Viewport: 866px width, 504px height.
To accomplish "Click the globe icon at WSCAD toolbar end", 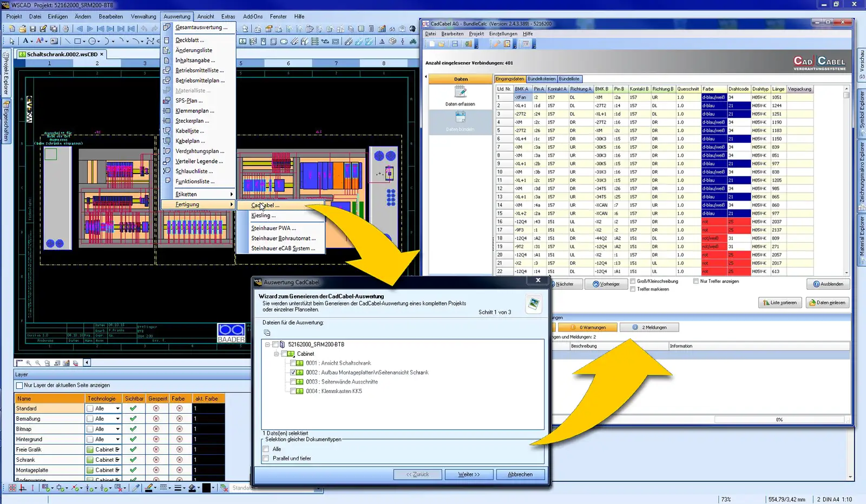I will click(413, 29).
